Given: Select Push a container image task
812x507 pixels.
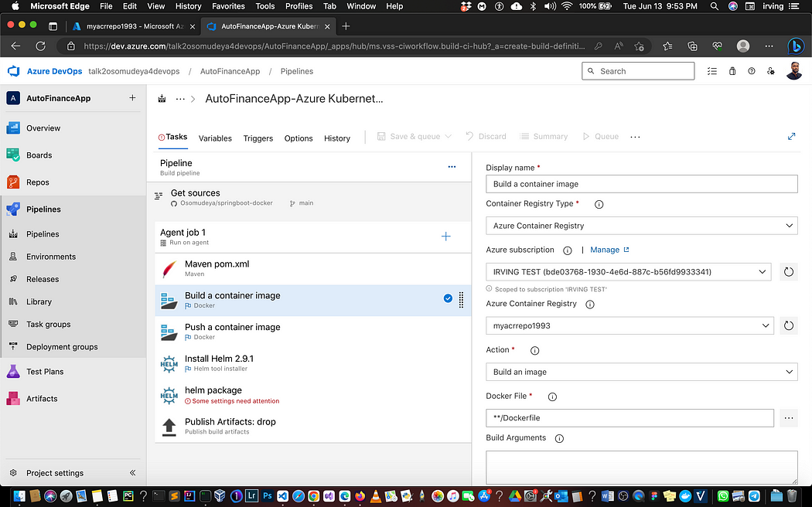Looking at the screenshot, I should coord(312,332).
